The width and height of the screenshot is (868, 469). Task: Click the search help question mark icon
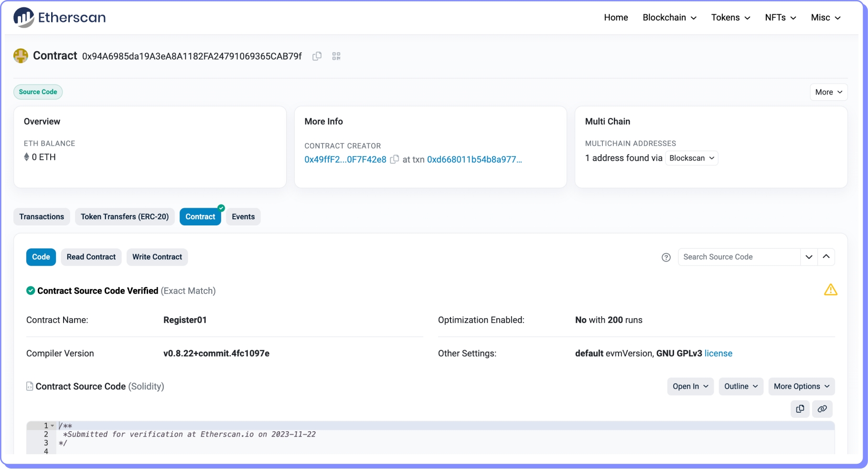pyautogui.click(x=666, y=257)
